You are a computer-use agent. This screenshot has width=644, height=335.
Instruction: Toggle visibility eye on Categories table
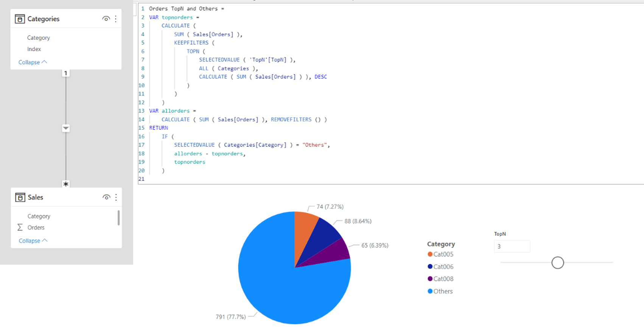tap(106, 19)
